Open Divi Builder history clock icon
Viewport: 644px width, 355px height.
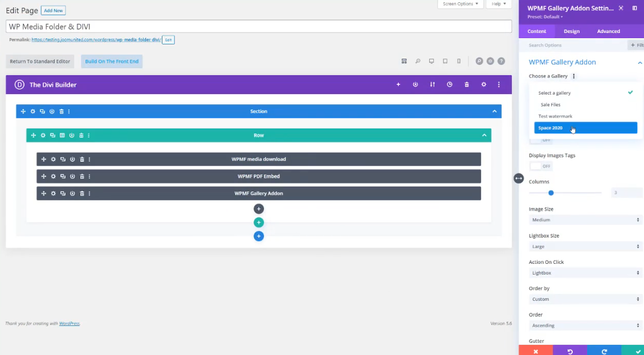[x=450, y=84]
